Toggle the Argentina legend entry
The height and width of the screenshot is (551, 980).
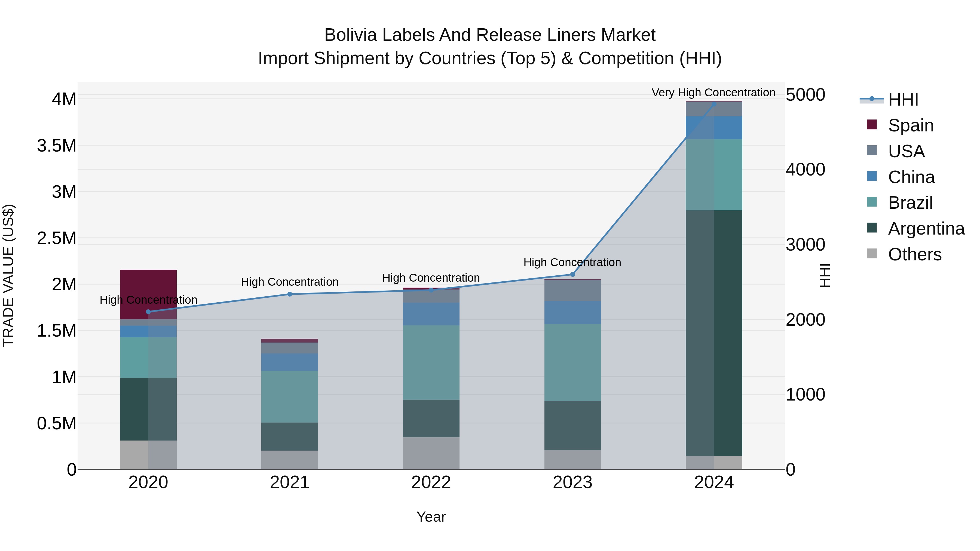pyautogui.click(x=915, y=228)
